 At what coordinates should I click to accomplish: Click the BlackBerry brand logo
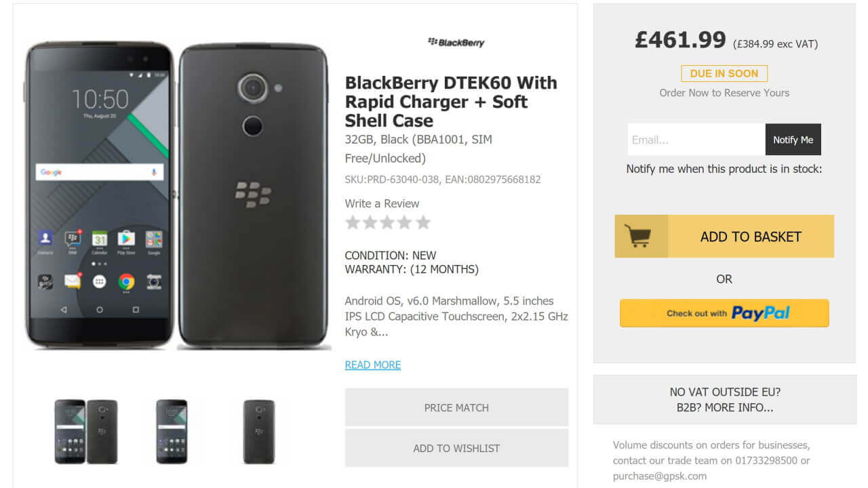pos(455,43)
